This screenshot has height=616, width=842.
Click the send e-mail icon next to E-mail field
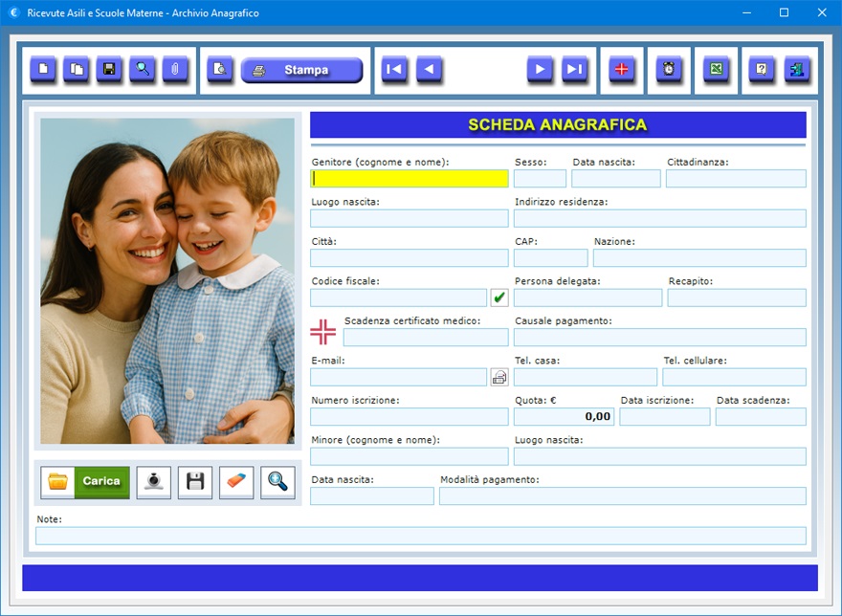[x=499, y=377]
